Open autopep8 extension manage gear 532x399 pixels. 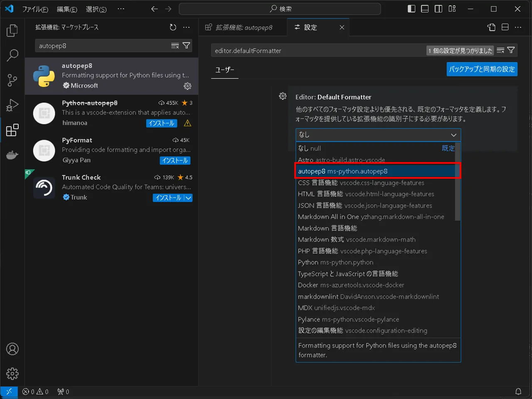tap(187, 86)
